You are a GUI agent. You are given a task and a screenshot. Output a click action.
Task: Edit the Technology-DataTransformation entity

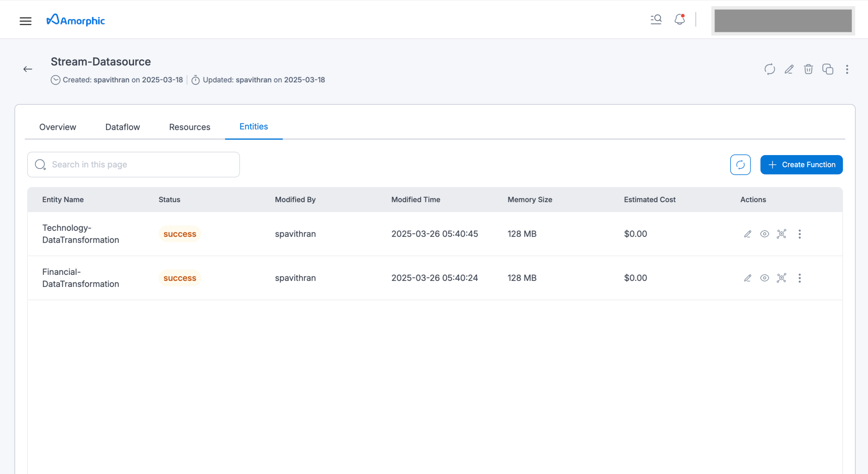click(747, 234)
